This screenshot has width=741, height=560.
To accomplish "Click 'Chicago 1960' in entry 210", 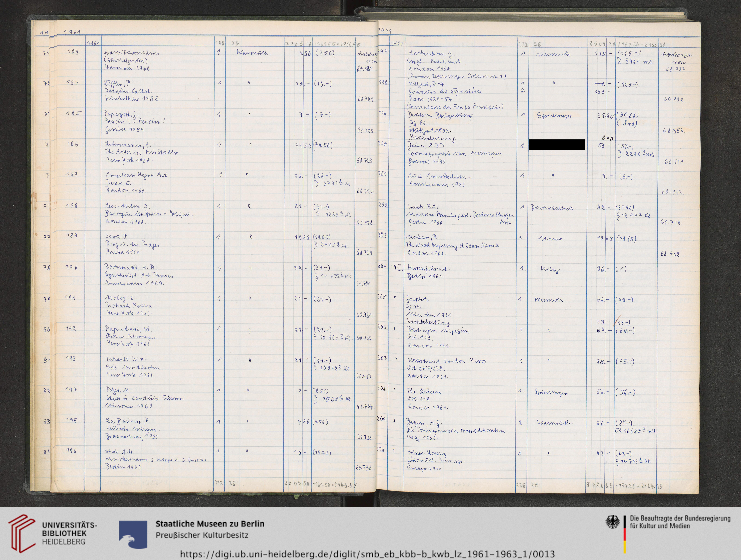I will (425, 469).
